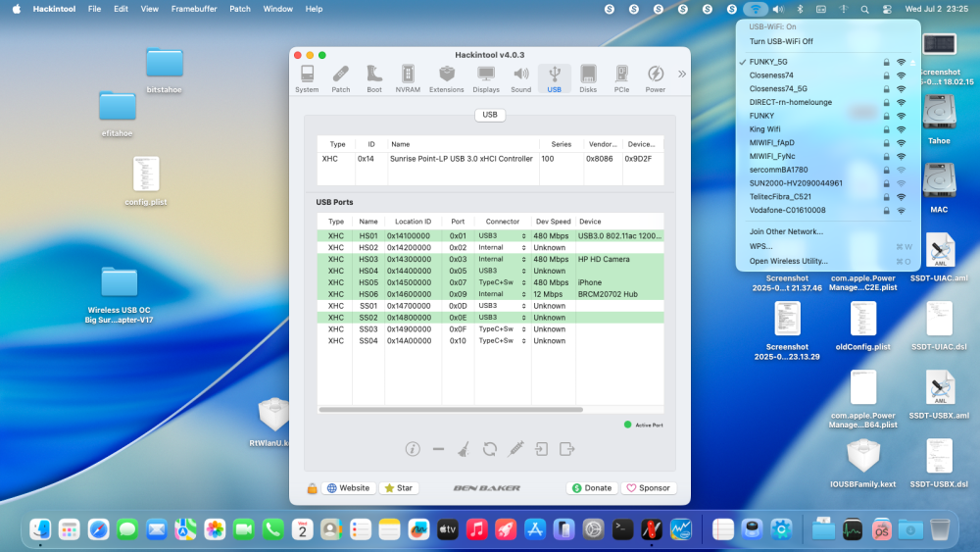Open connector dropdown for HS05 port
Image resolution: width=980 pixels, height=552 pixels.
point(523,282)
